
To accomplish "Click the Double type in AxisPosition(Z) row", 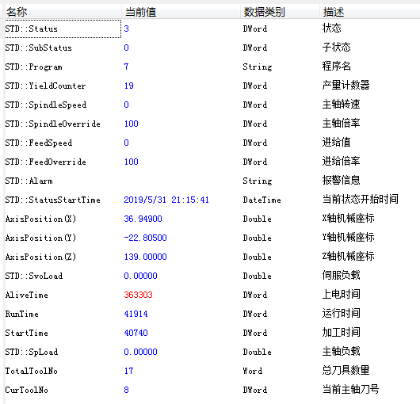I will point(257,257).
